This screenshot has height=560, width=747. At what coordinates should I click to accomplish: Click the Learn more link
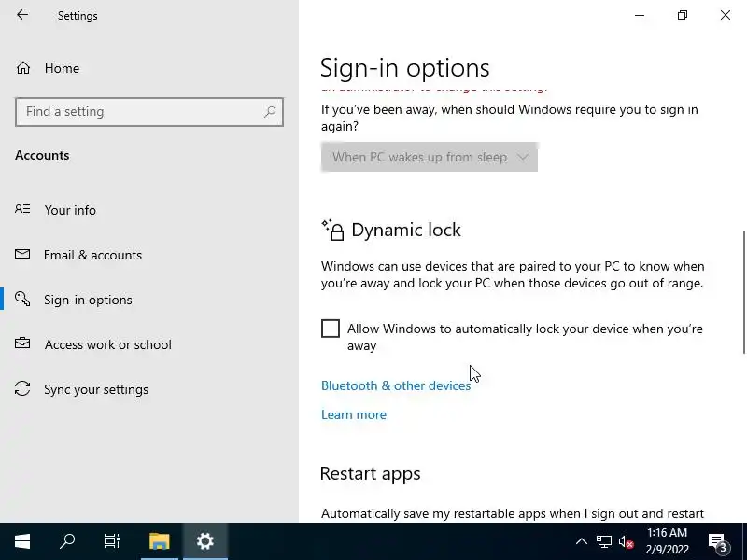pos(354,414)
